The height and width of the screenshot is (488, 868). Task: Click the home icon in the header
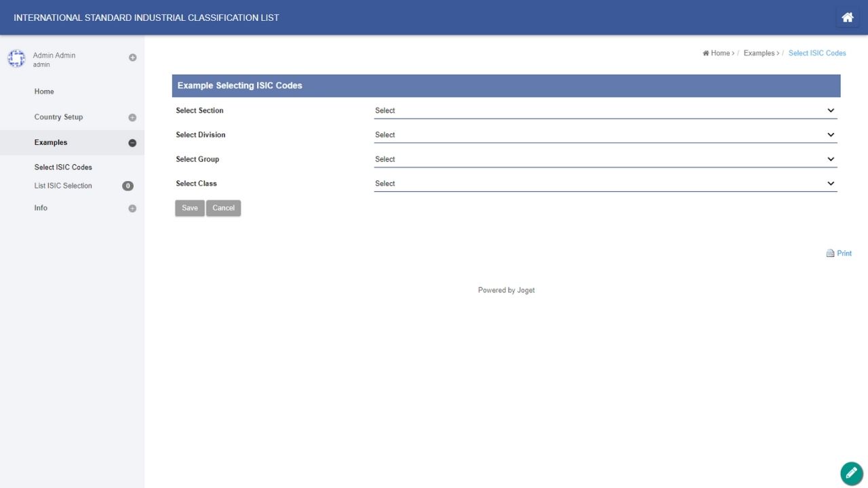[x=847, y=18]
